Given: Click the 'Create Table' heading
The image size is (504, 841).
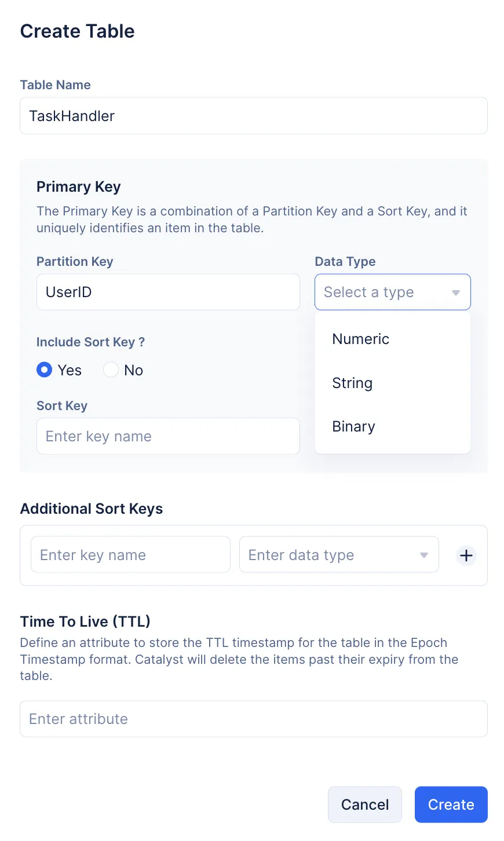Looking at the screenshot, I should coord(77,31).
